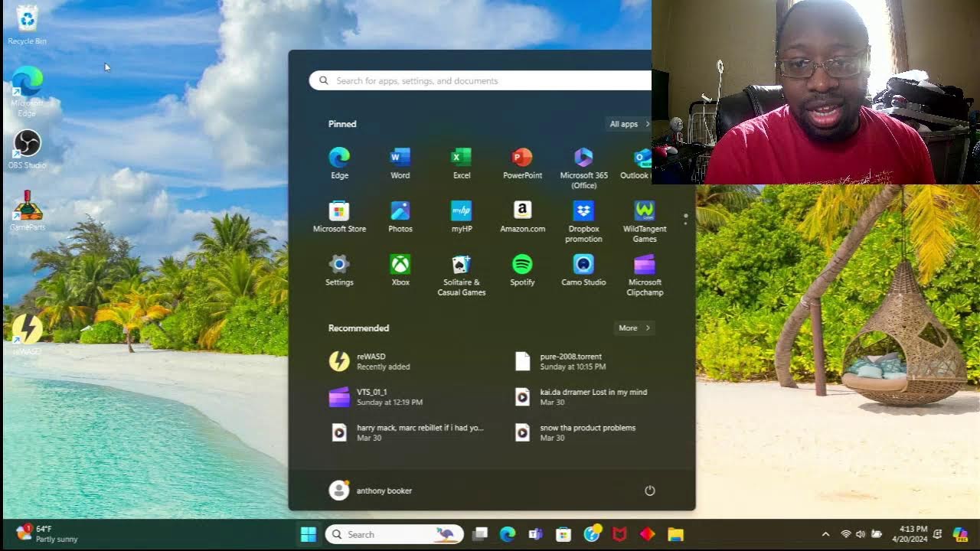The height and width of the screenshot is (551, 980).
Task: Launch Xbox app
Action: click(400, 271)
